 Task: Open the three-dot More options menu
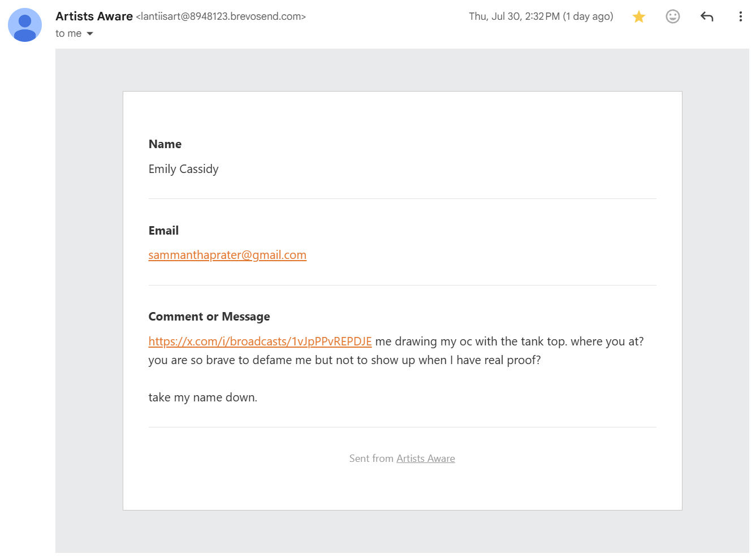(x=741, y=16)
